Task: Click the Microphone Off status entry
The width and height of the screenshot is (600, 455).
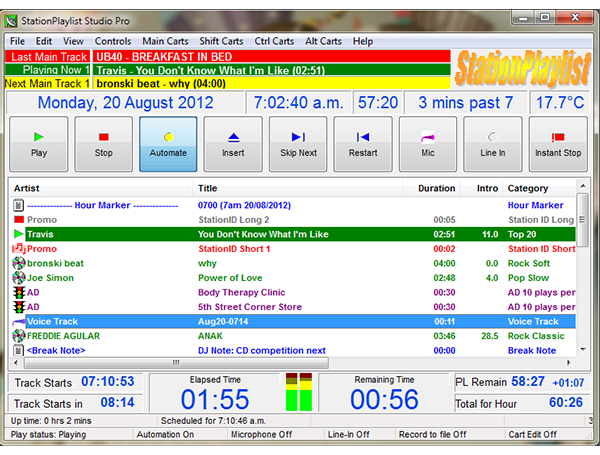Action: pos(261,434)
